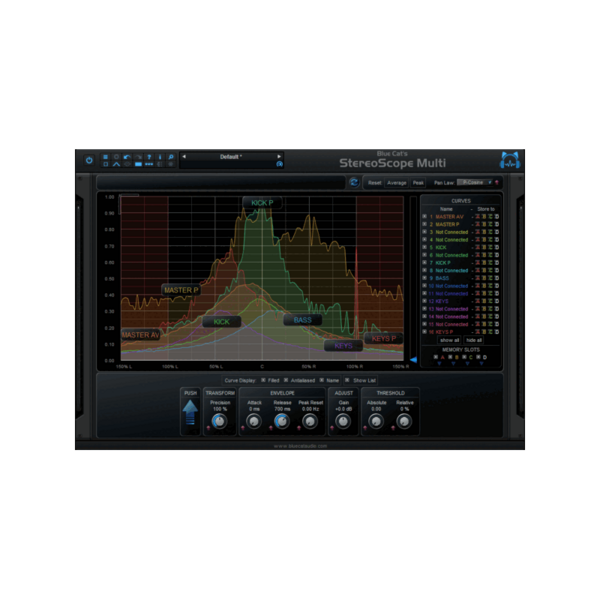This screenshot has height=600, width=600.
Task: Click the arrow below memory slot B
Action: (x=453, y=364)
